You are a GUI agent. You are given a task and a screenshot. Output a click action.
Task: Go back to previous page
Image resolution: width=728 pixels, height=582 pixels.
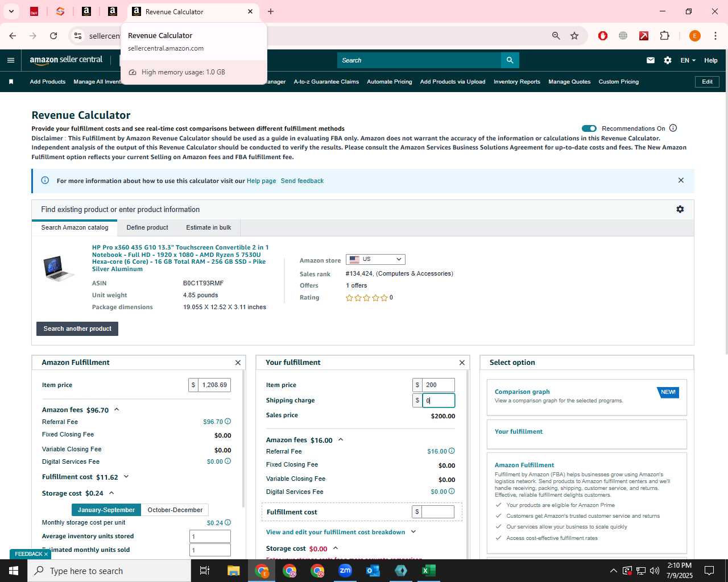tap(13, 36)
